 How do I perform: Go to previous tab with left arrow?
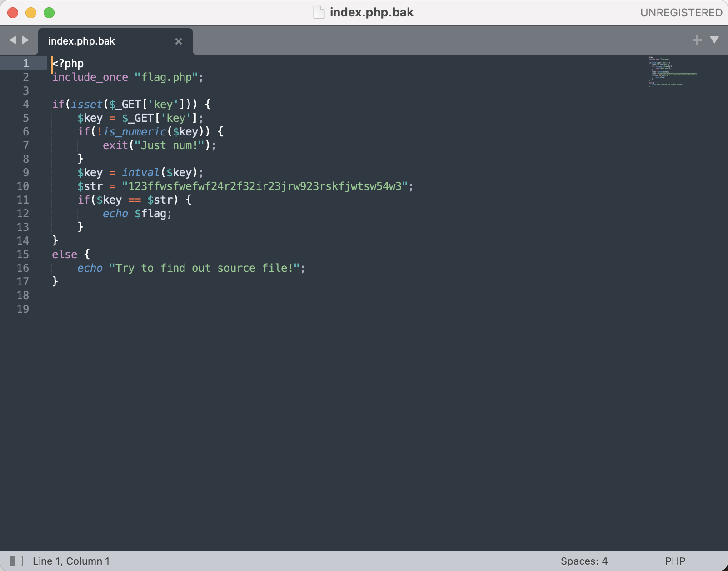(x=13, y=40)
